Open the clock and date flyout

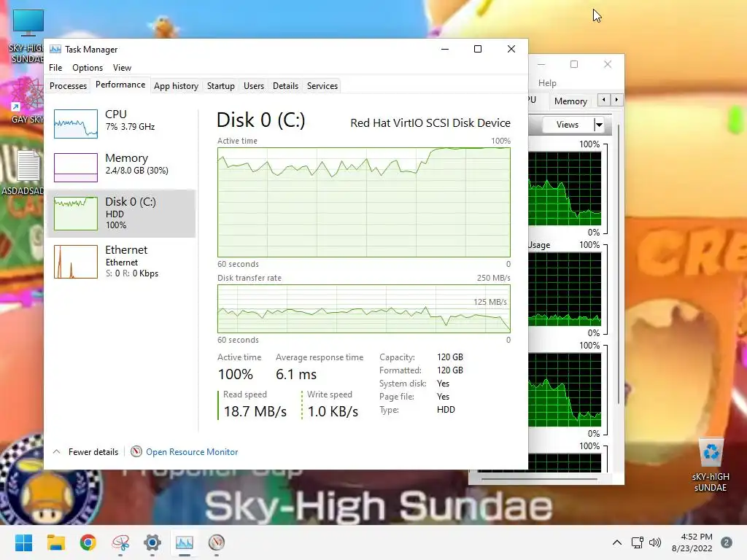click(x=692, y=542)
